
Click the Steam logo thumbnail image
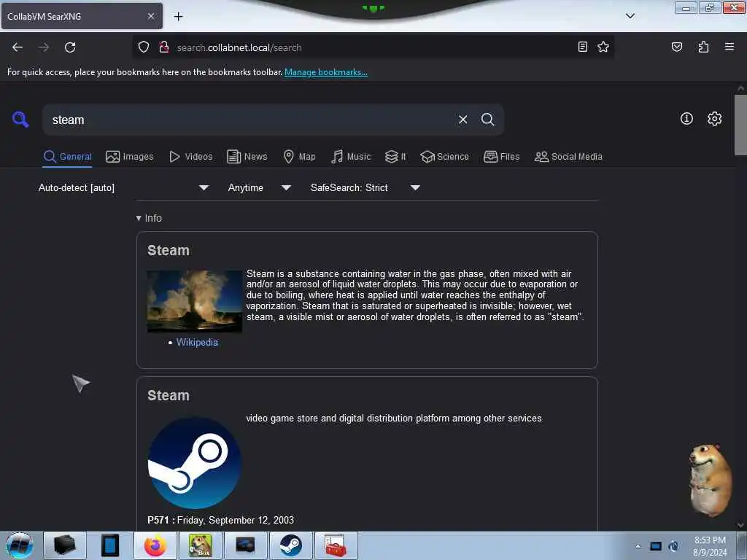(194, 462)
